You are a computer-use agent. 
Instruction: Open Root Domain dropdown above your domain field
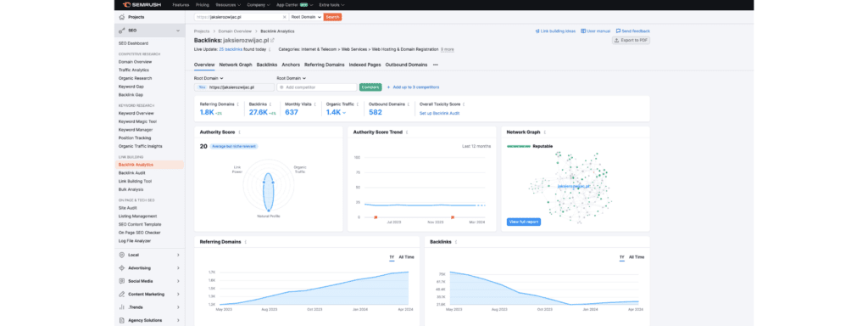pyautogui.click(x=209, y=78)
